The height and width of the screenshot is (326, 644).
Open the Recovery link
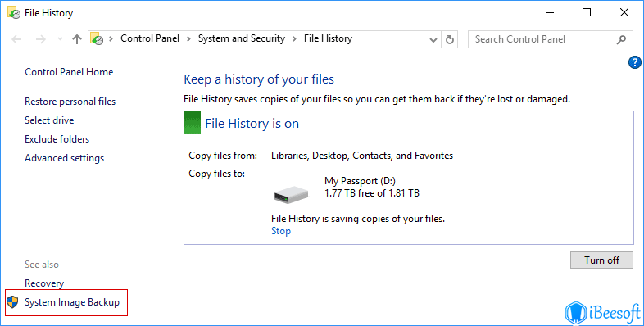coord(44,283)
